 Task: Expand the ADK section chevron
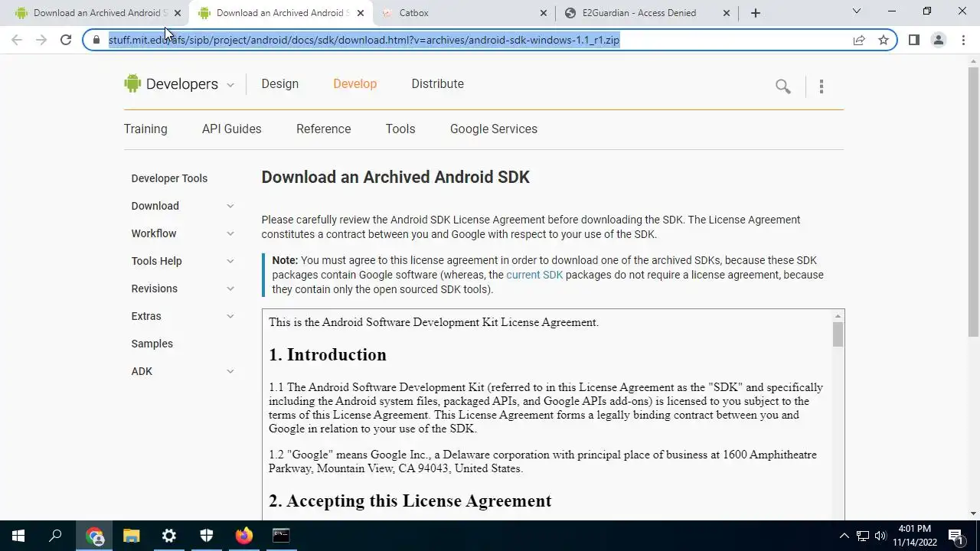point(230,371)
